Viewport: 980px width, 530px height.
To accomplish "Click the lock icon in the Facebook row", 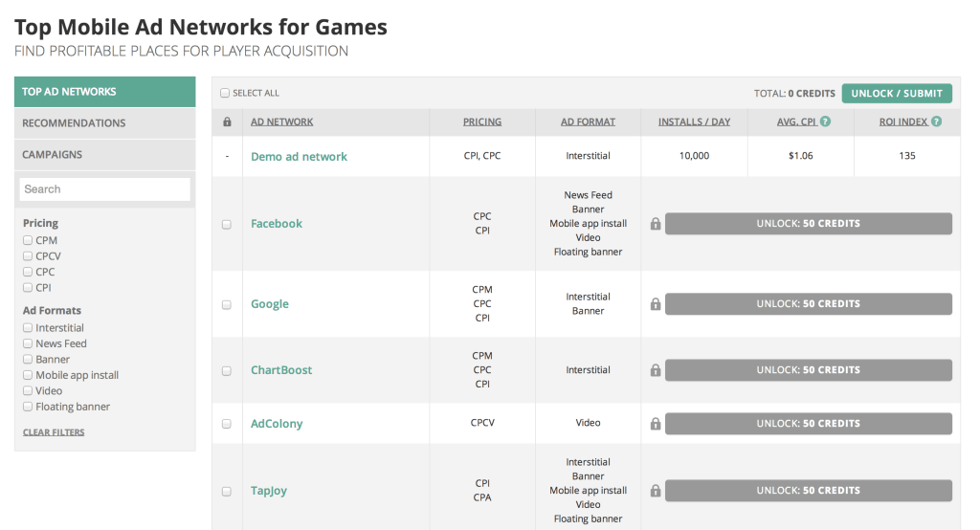I will 656,224.
